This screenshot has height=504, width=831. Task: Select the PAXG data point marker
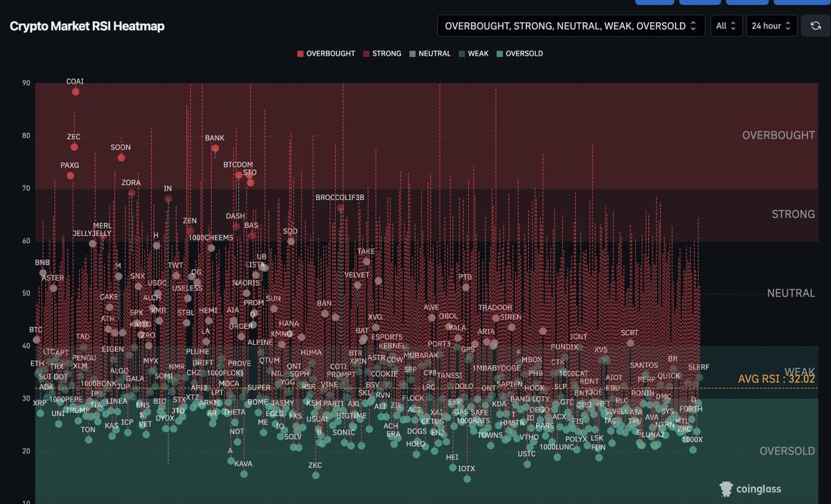[x=70, y=176]
